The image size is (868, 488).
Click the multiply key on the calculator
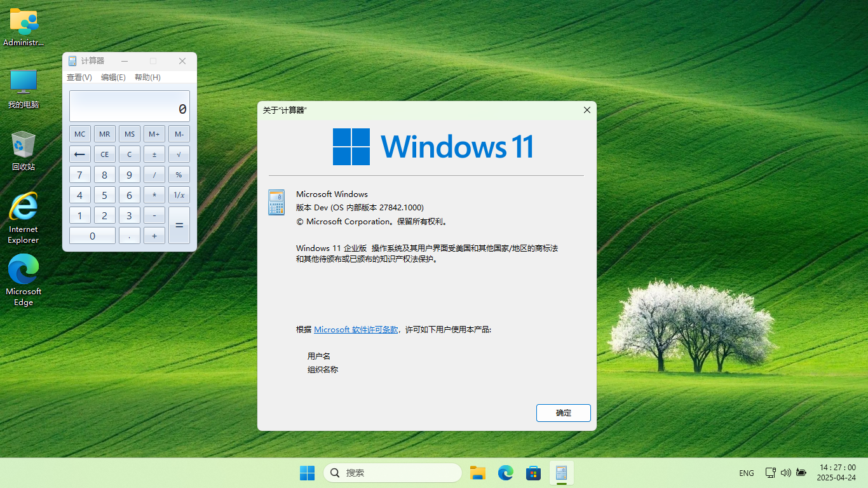(x=154, y=195)
